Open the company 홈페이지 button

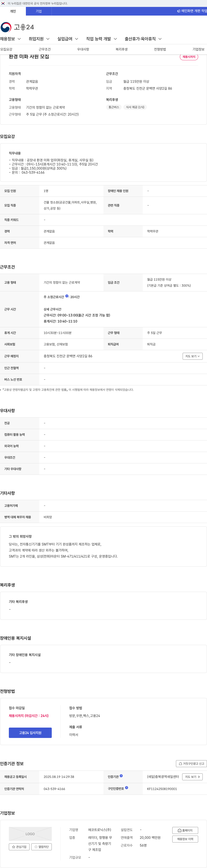coord(185,831)
